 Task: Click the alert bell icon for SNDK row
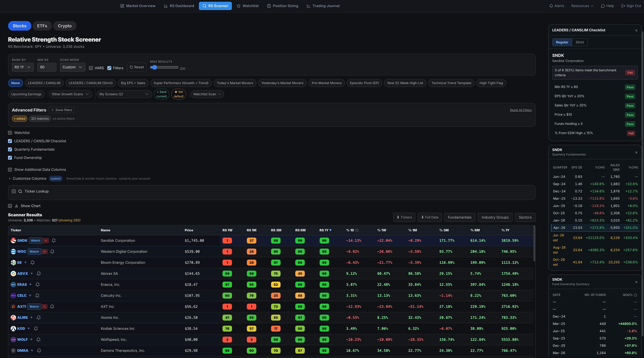pyautogui.click(x=54, y=240)
